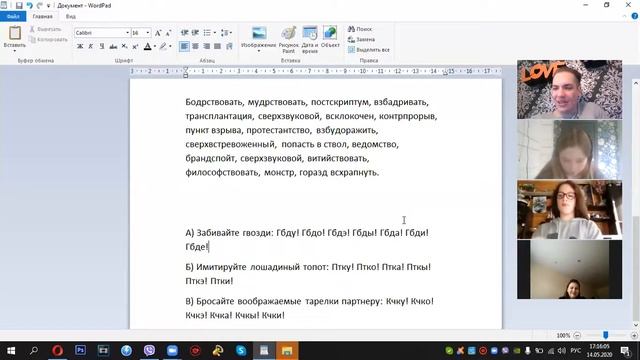The image size is (640, 360).
Task: Apply the font color A button
Action: (x=147, y=47)
